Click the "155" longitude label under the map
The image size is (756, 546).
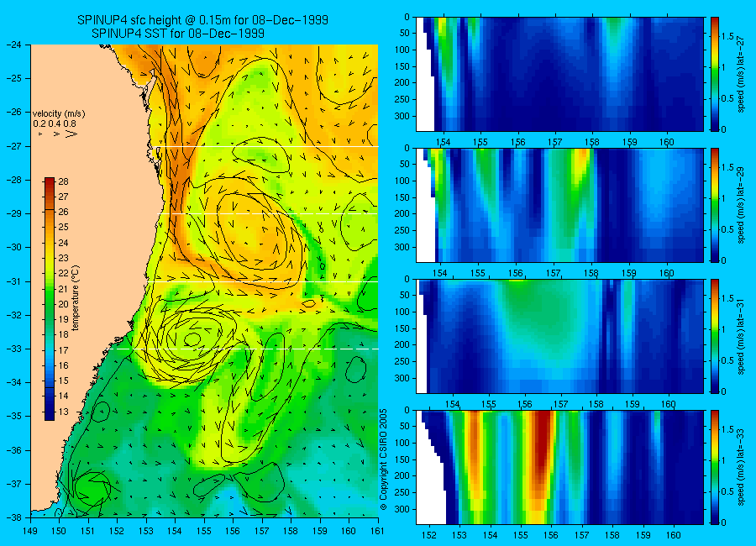(x=204, y=531)
